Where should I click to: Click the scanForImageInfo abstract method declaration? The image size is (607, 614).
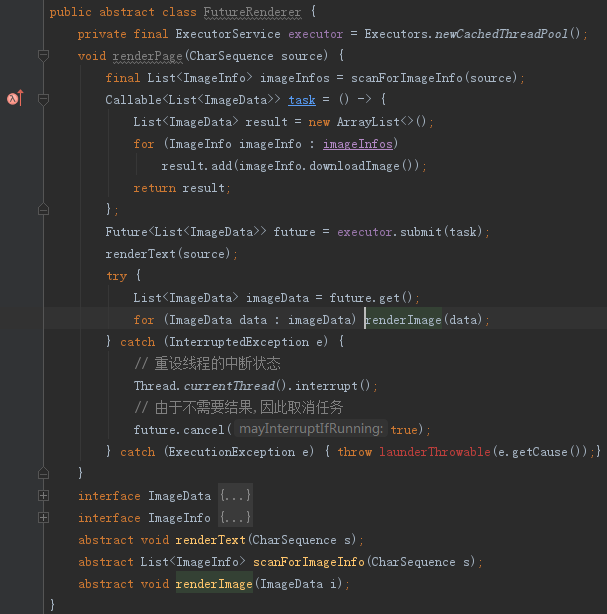click(x=309, y=562)
